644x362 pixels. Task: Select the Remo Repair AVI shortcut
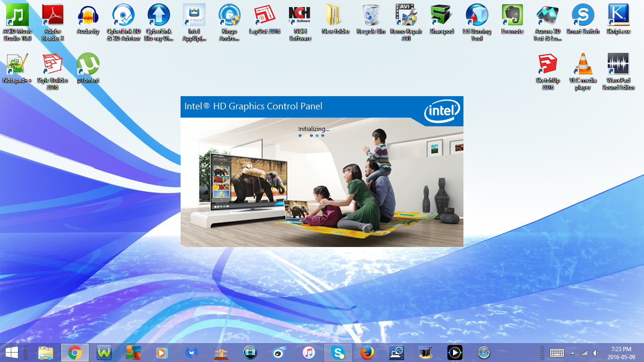(406, 22)
